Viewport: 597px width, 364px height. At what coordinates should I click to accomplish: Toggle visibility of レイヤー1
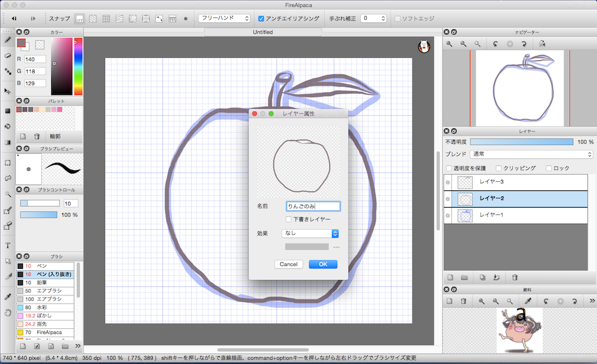coord(448,215)
